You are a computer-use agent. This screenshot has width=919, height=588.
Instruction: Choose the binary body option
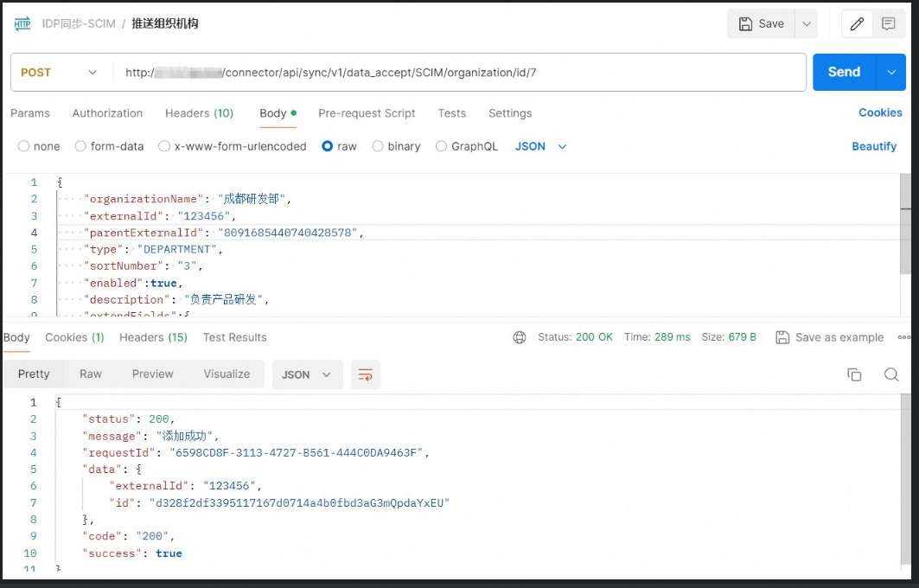tap(378, 146)
